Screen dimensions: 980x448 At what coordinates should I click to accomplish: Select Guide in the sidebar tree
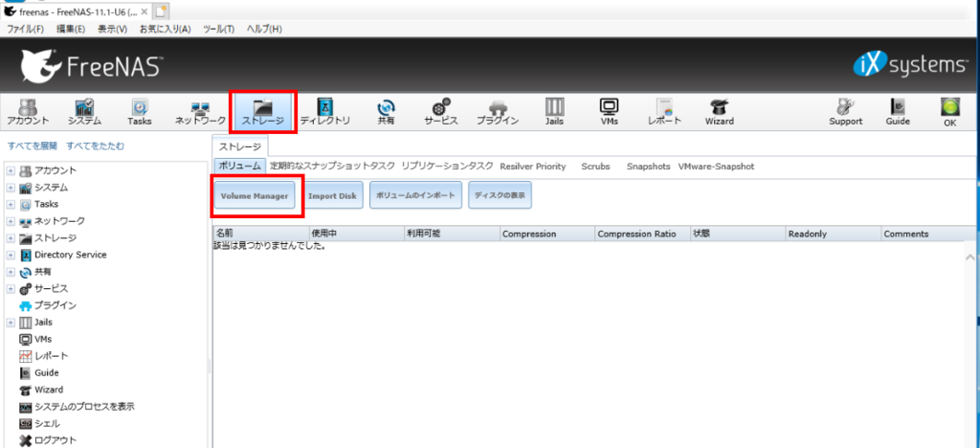point(38,373)
